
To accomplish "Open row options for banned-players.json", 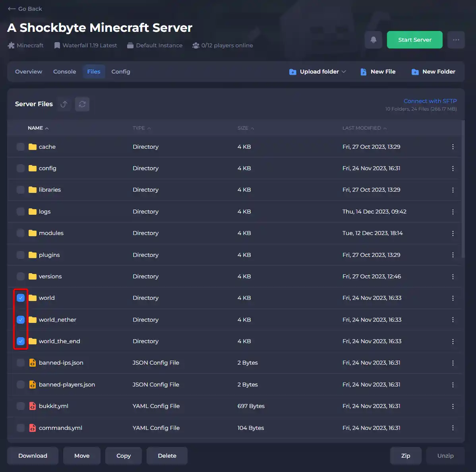I will coord(453,385).
